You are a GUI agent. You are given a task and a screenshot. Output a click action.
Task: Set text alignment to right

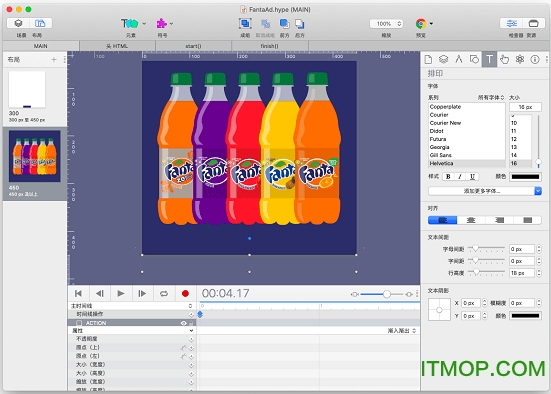[499, 220]
